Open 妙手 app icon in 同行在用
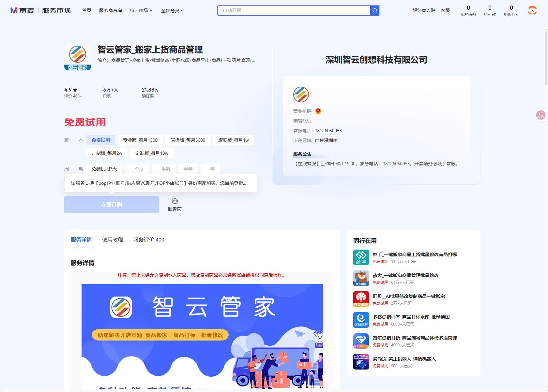Image resolution: width=548 pixels, height=392 pixels. pyautogui.click(x=361, y=257)
